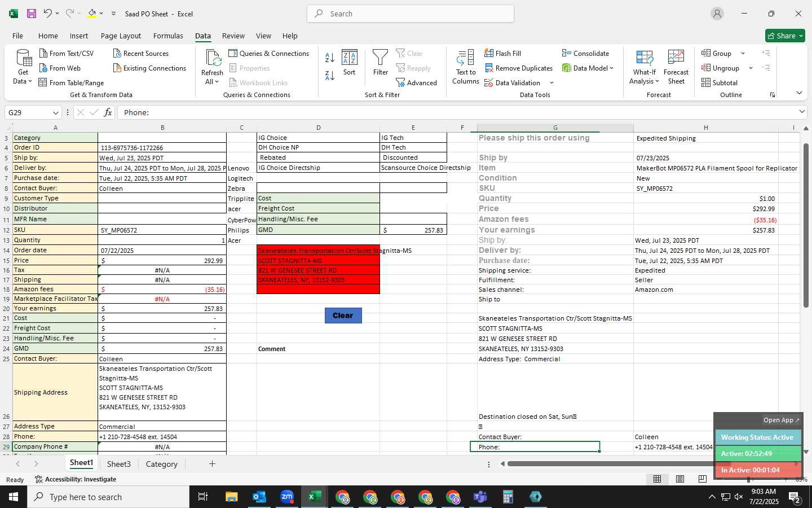
Task: Select the Sheet3 worksheet tab
Action: click(119, 464)
